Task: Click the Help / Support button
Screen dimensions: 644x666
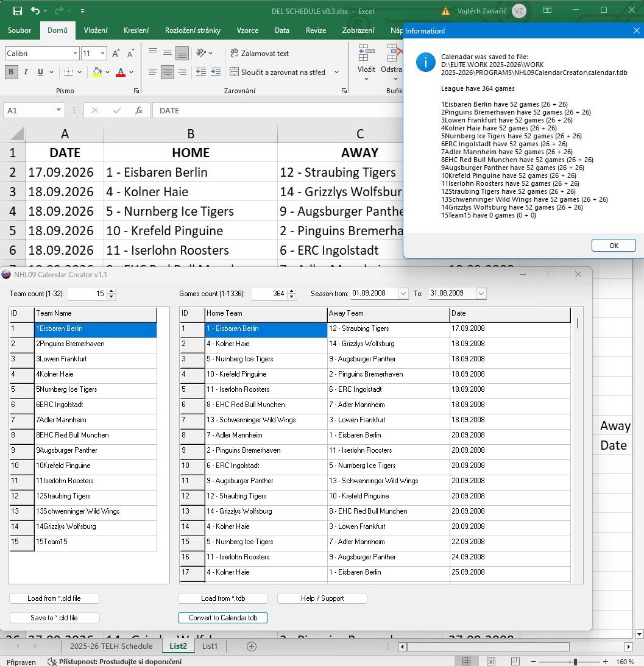Action: 322,598
